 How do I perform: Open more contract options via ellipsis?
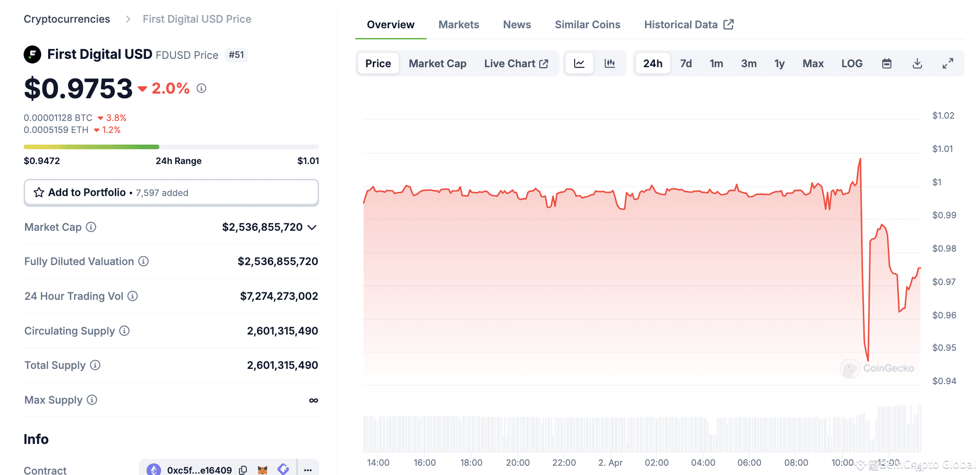308,469
